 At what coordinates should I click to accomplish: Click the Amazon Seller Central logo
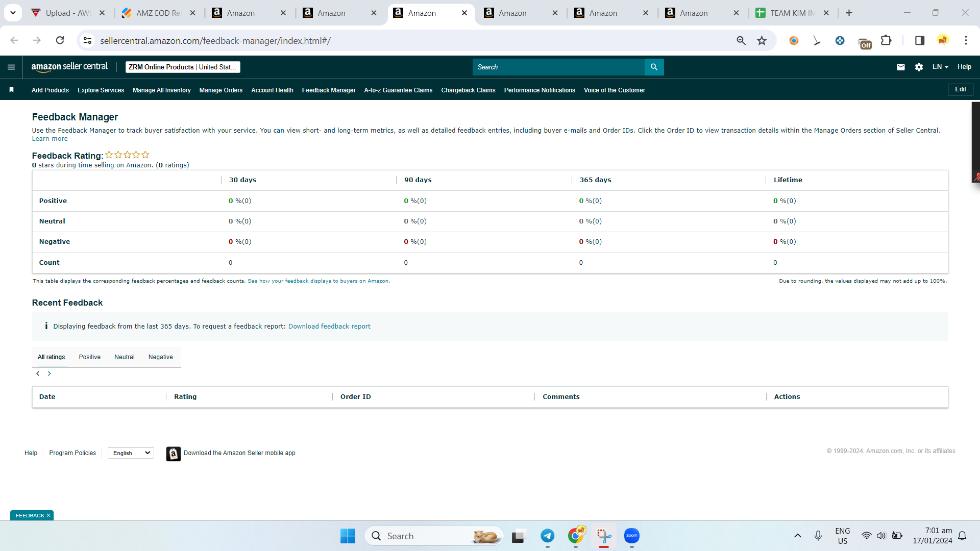[x=69, y=67]
